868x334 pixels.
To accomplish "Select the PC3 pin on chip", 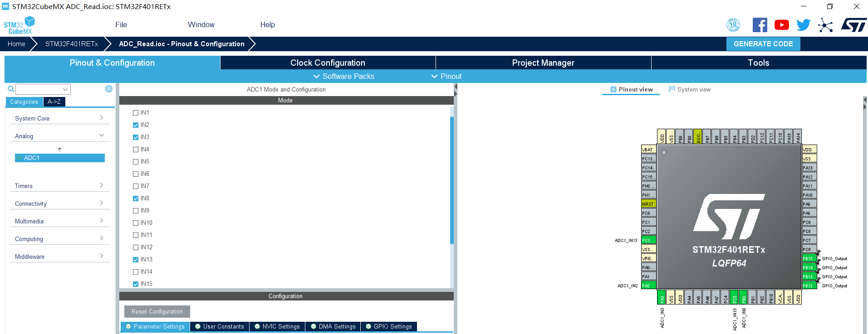I will [648, 240].
